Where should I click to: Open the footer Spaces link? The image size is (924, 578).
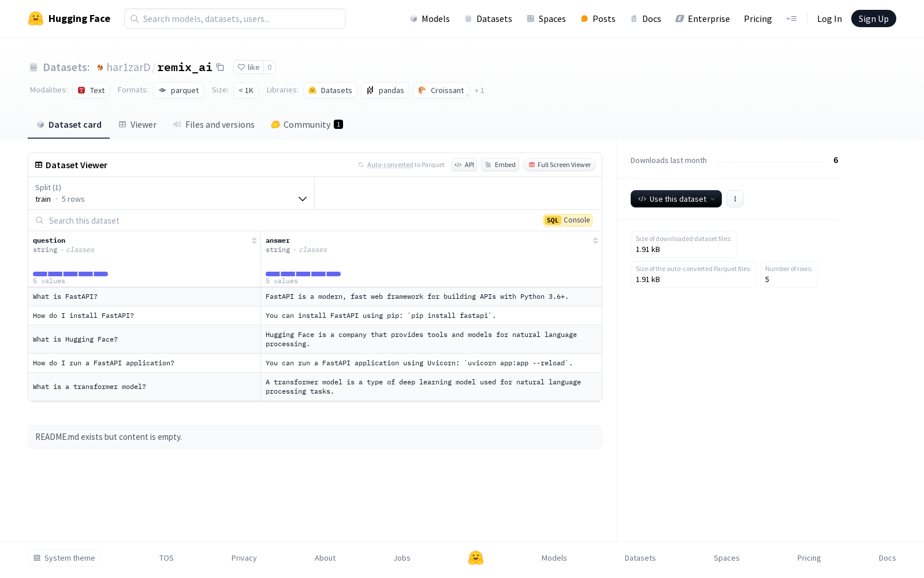tap(726, 558)
